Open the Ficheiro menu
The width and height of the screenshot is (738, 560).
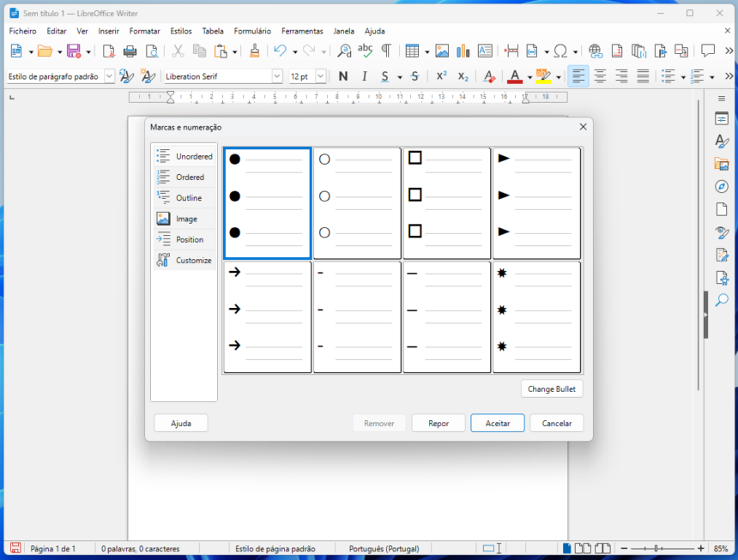click(x=22, y=31)
